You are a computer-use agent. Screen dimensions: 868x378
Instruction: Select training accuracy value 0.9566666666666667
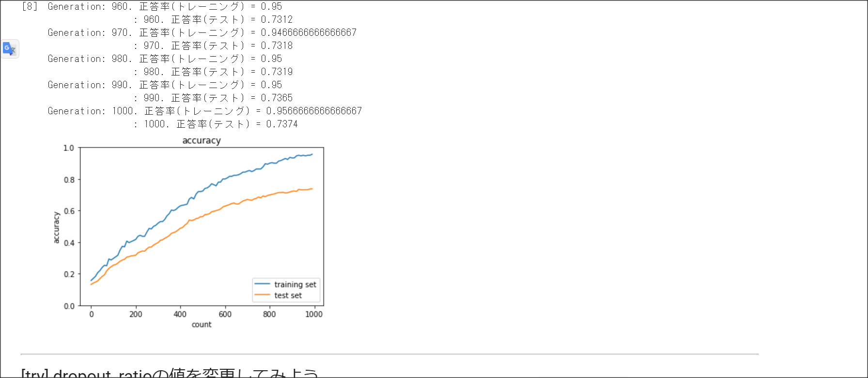[314, 111]
